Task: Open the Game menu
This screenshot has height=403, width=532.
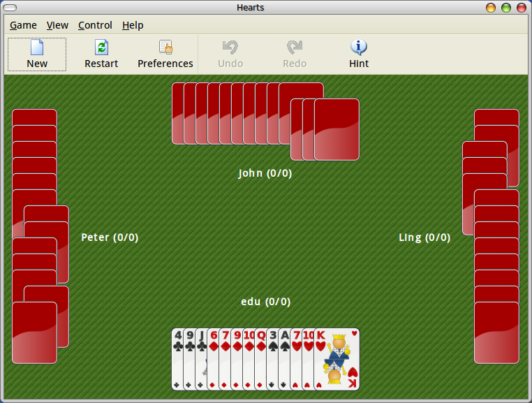Action: tap(23, 25)
